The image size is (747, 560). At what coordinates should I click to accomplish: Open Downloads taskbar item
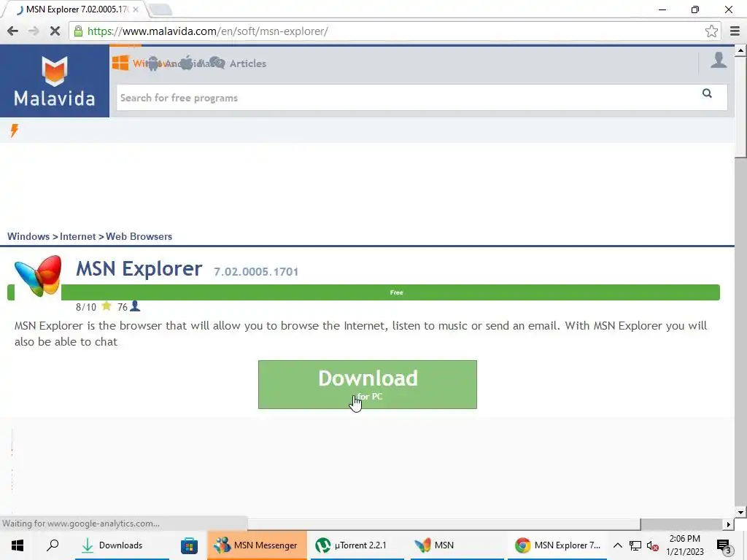tap(122, 545)
